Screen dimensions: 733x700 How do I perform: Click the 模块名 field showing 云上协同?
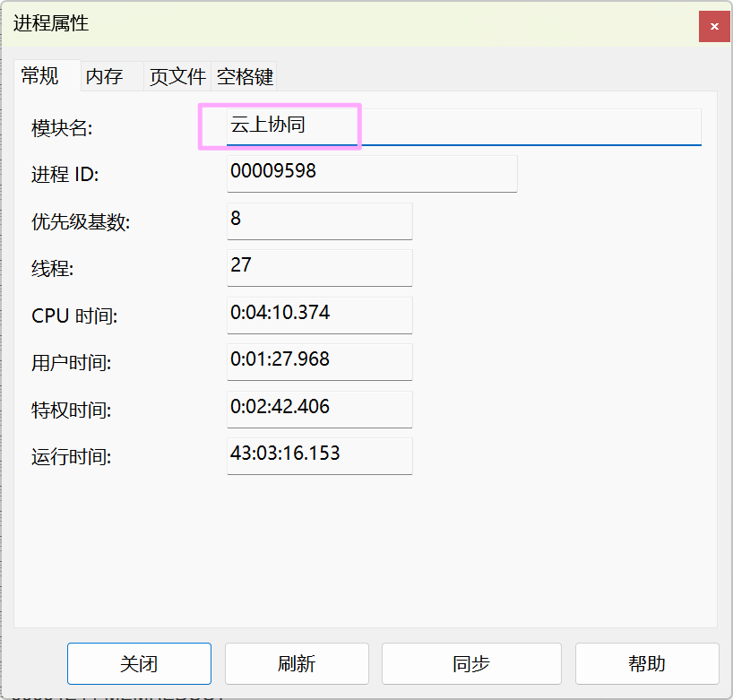click(x=463, y=126)
